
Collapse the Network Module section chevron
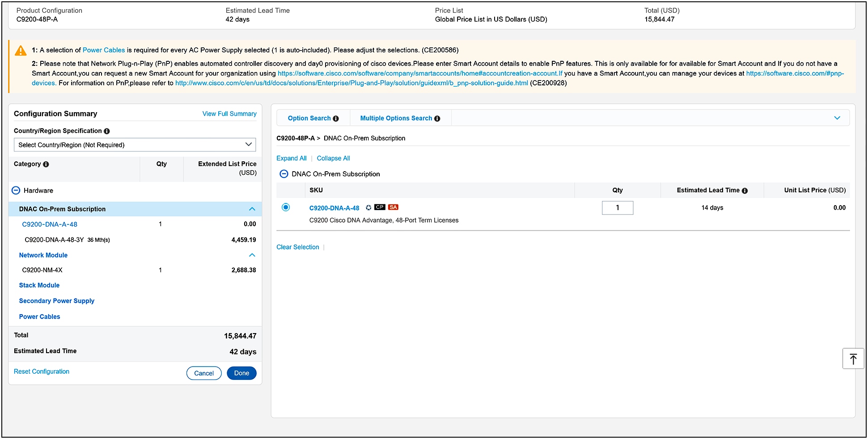[x=252, y=255]
